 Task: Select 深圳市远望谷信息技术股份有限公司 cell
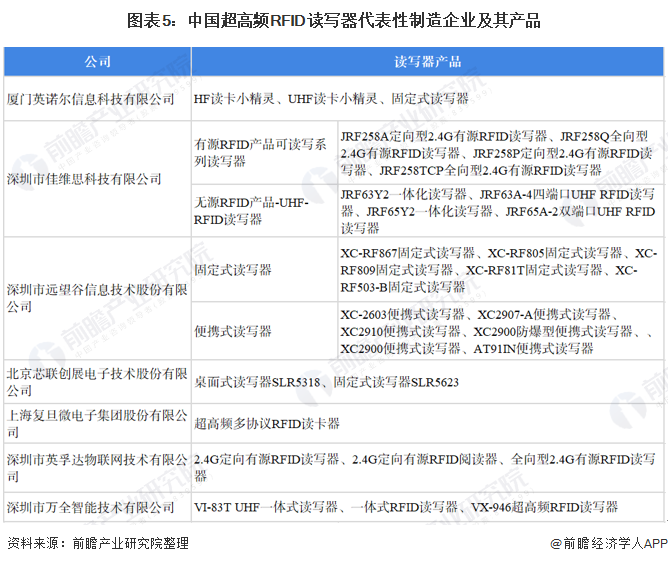point(96,297)
